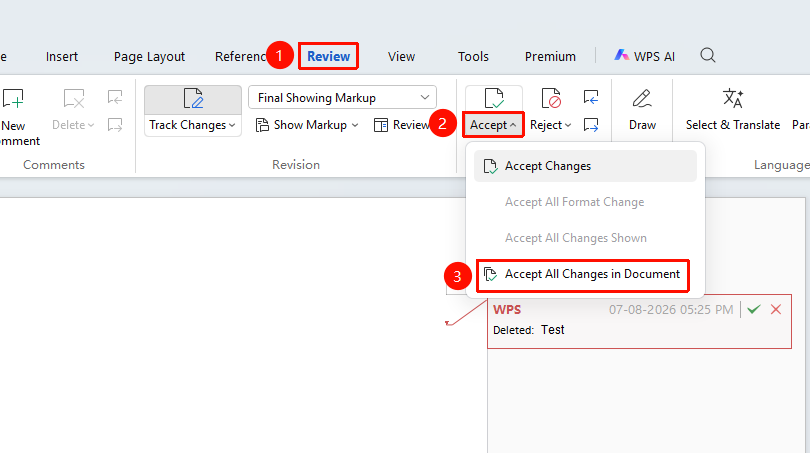The height and width of the screenshot is (453, 810).
Task: Open the Tools tab
Action: point(473,56)
